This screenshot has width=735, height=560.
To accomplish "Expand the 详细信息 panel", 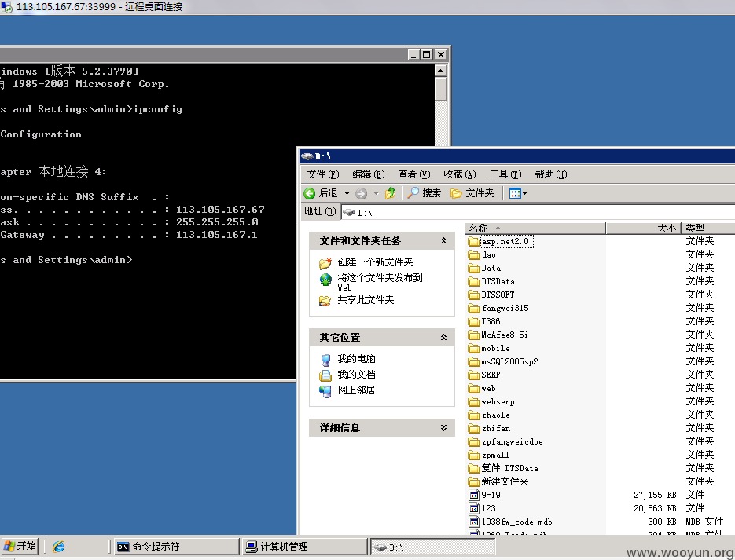I will pyautogui.click(x=443, y=427).
